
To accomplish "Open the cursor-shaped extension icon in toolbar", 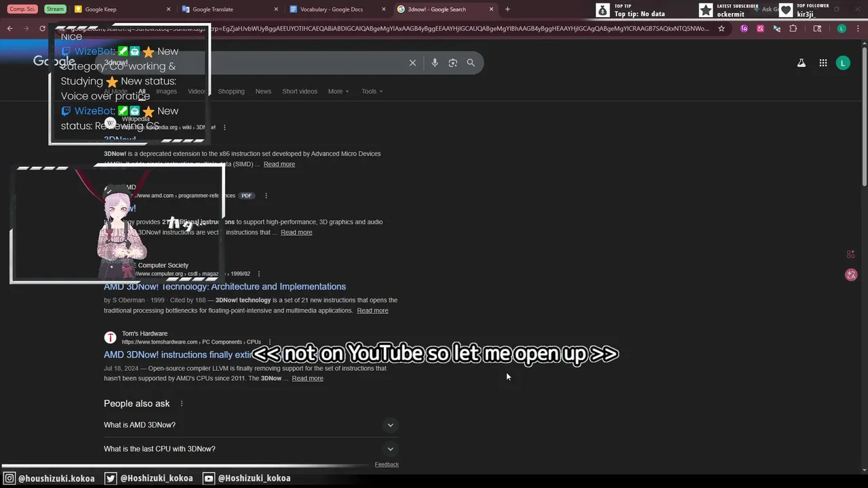I will (776, 28).
